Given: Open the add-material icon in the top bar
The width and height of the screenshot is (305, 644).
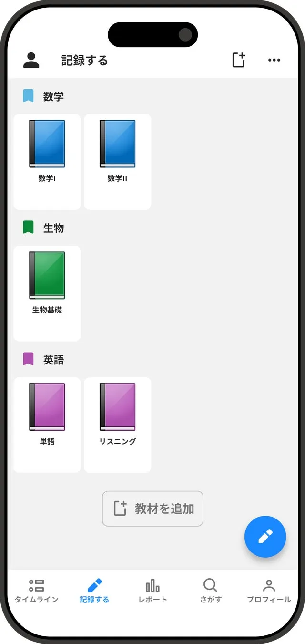Looking at the screenshot, I should (x=238, y=60).
